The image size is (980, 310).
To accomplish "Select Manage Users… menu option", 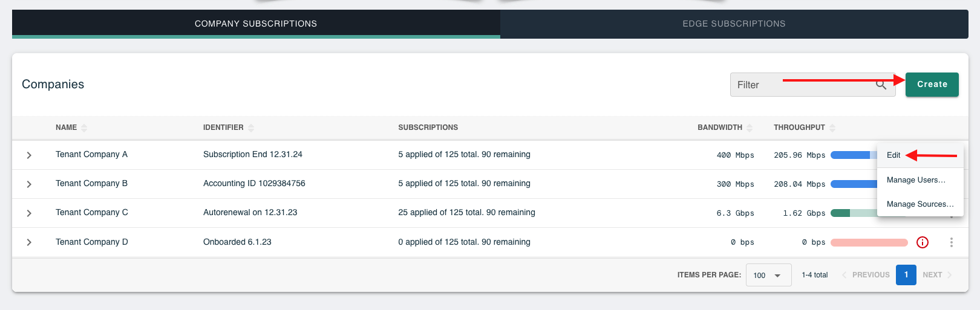I will click(x=920, y=180).
